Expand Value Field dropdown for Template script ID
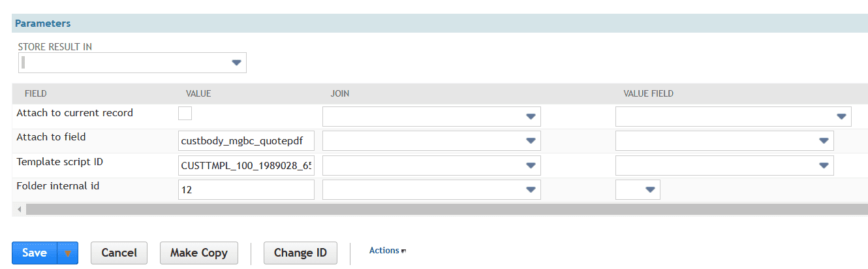868x269 pixels. [823, 165]
